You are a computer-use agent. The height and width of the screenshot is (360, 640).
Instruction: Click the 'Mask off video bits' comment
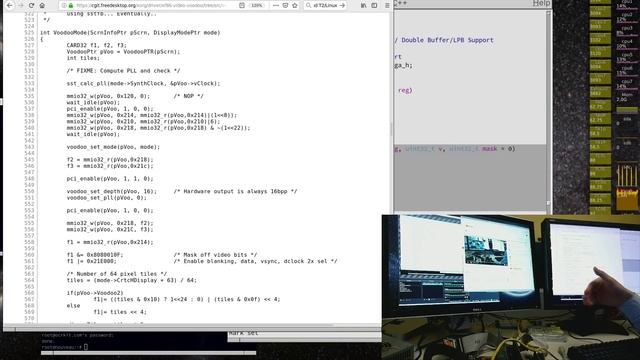(215, 255)
